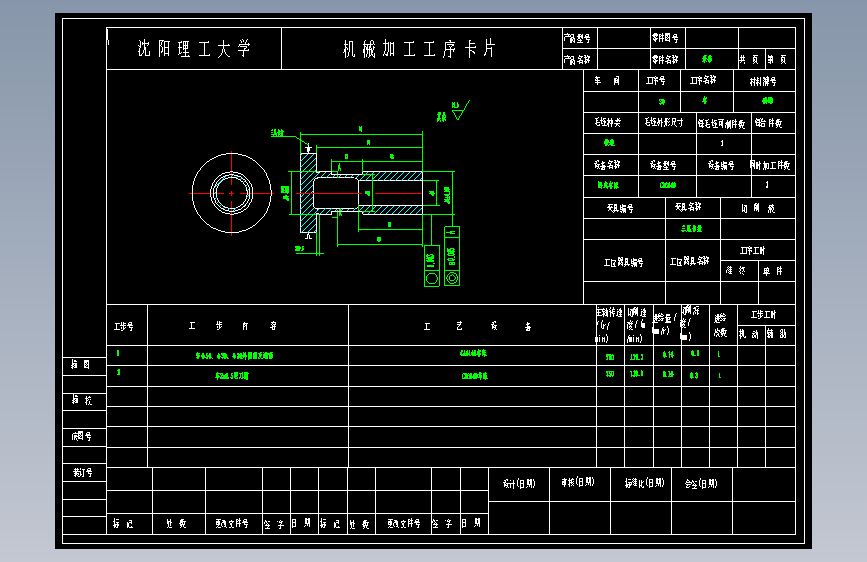
Task: Click the "设计(日期)" cell
Action: [x=519, y=484]
